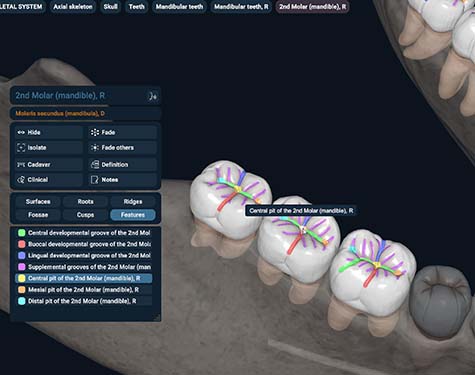The image size is (475, 375).
Task: Click the Isolate icon
Action: click(21, 148)
